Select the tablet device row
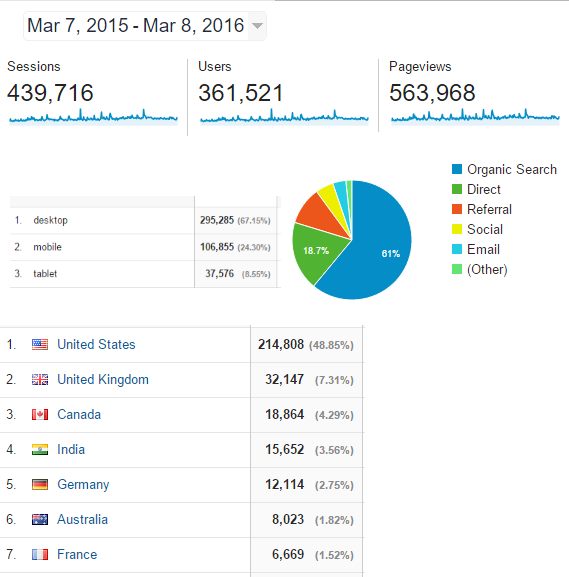Viewport: 569px width, 577px height. coord(145,274)
